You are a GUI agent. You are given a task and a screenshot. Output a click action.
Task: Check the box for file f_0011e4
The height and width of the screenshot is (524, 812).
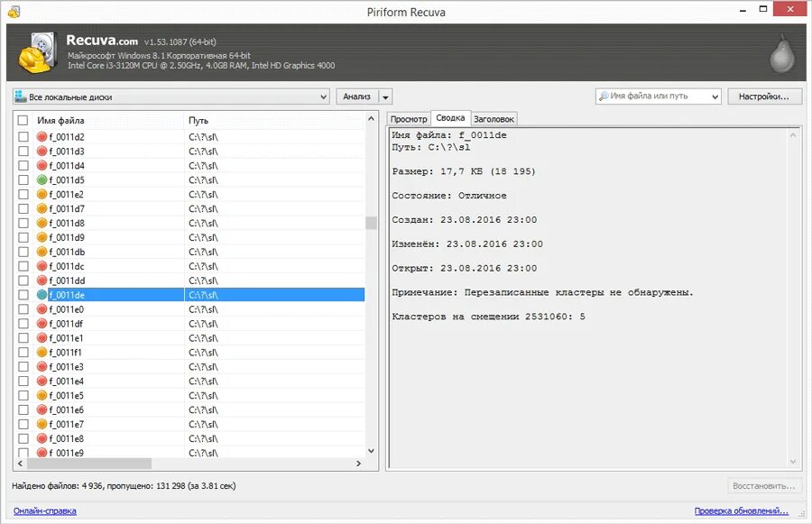click(x=23, y=381)
